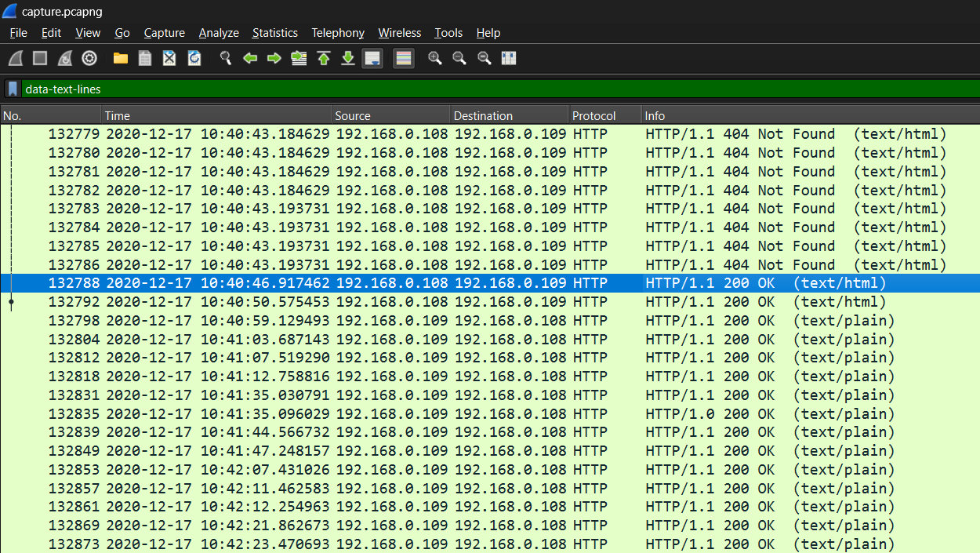Select packet number 132857
This screenshot has width=980, height=553.
[x=490, y=488]
